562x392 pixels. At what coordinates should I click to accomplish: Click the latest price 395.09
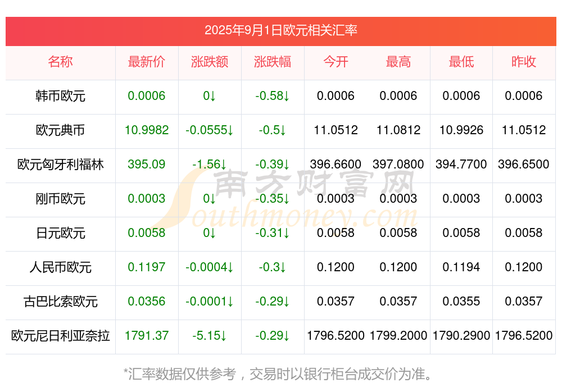(x=147, y=165)
